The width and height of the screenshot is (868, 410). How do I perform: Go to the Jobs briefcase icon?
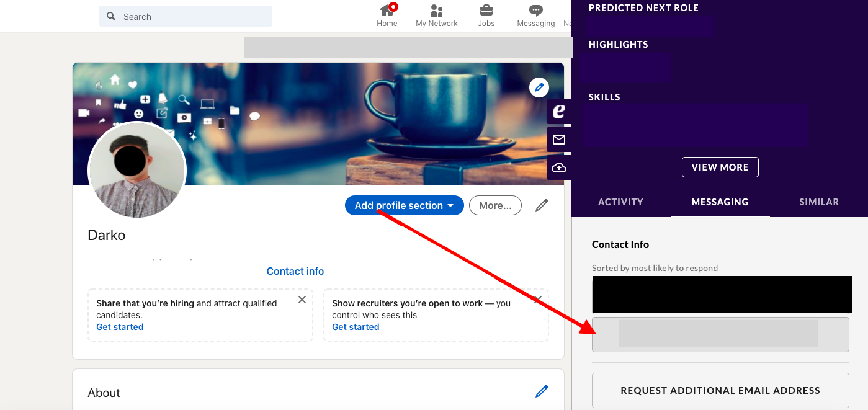coord(486,11)
